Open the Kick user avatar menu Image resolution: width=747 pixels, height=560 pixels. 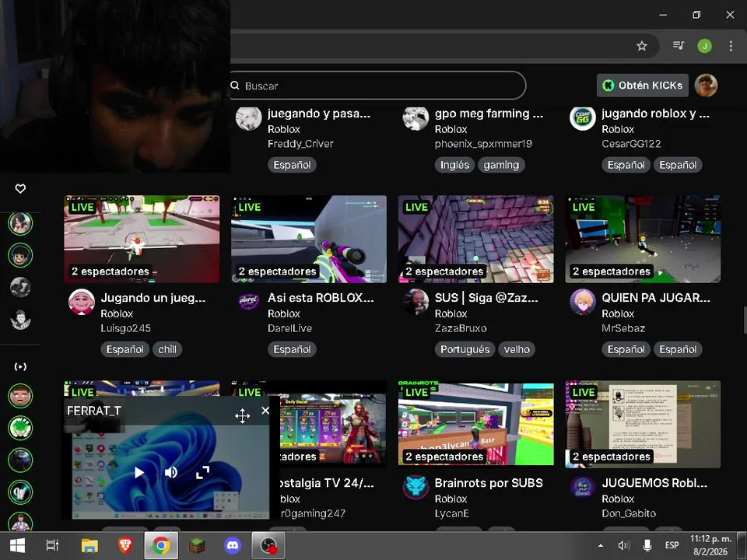point(706,86)
